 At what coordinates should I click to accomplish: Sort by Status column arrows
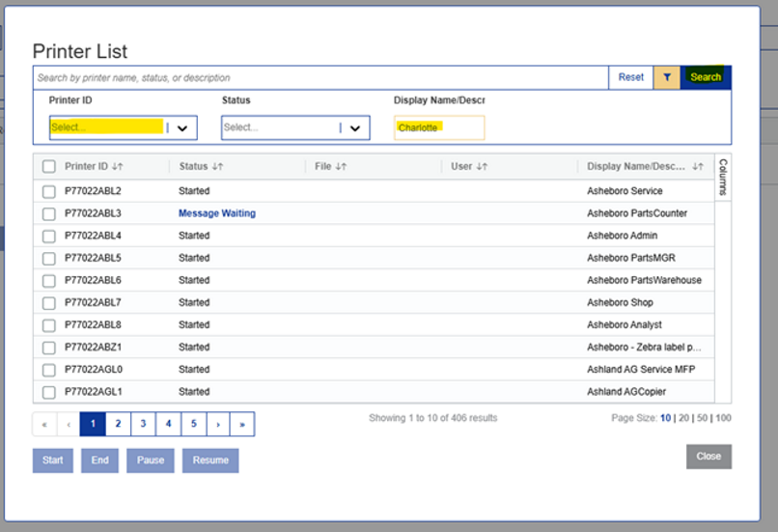point(216,167)
